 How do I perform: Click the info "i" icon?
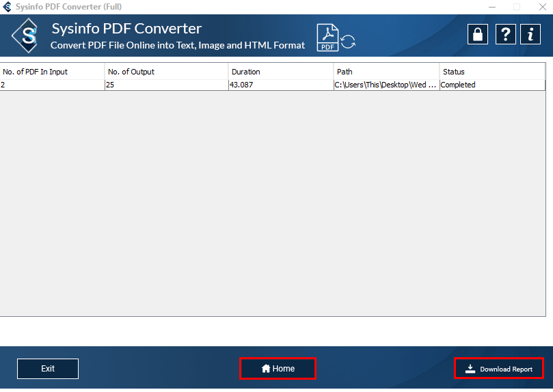tap(530, 34)
